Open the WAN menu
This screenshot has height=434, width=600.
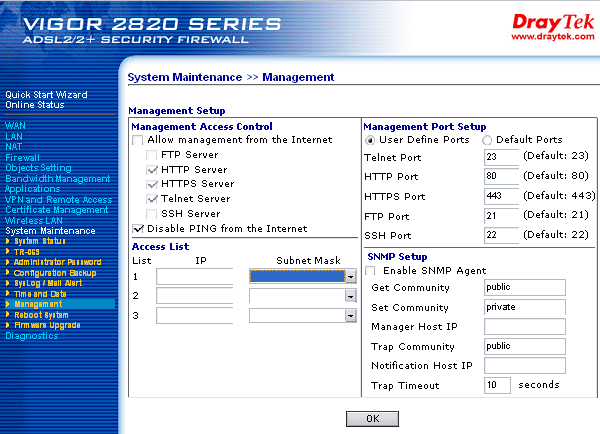15,126
